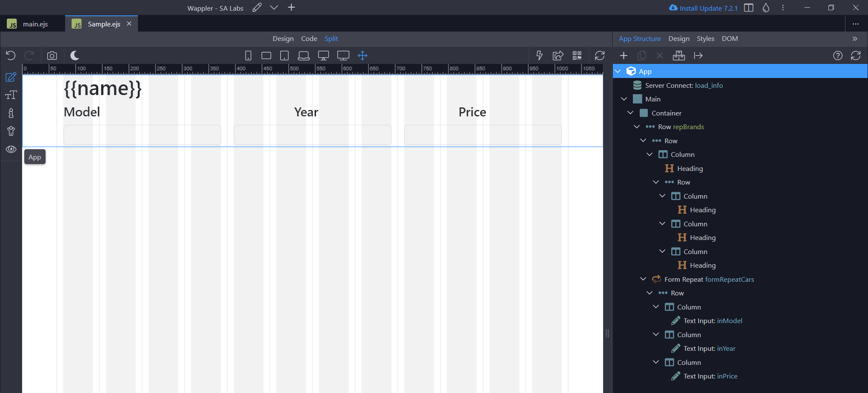Click Install Update 7.2.1 link
Image resolution: width=868 pixels, height=393 pixels.
click(708, 8)
